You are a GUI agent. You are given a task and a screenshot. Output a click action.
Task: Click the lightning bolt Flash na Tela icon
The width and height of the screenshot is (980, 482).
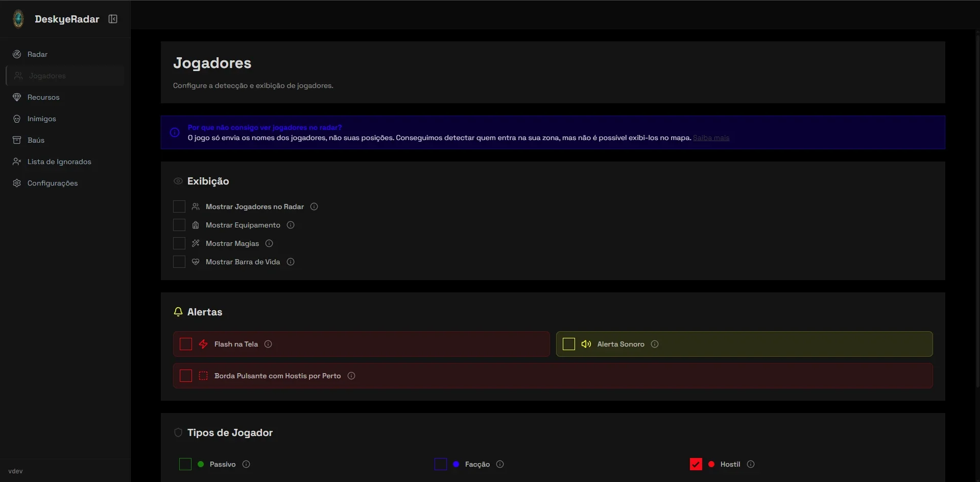[203, 344]
